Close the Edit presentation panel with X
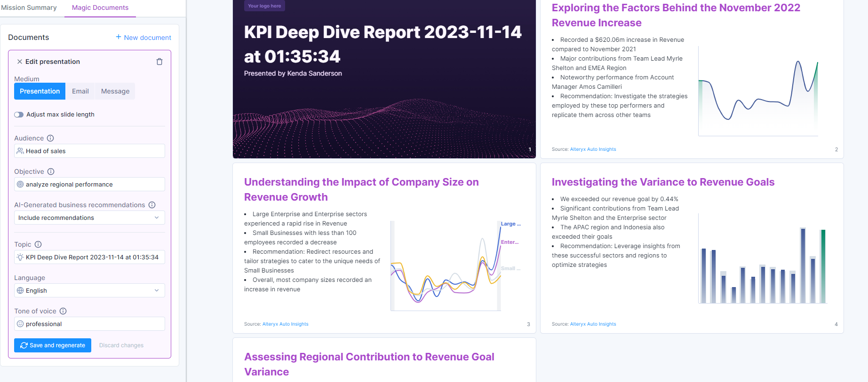 20,62
